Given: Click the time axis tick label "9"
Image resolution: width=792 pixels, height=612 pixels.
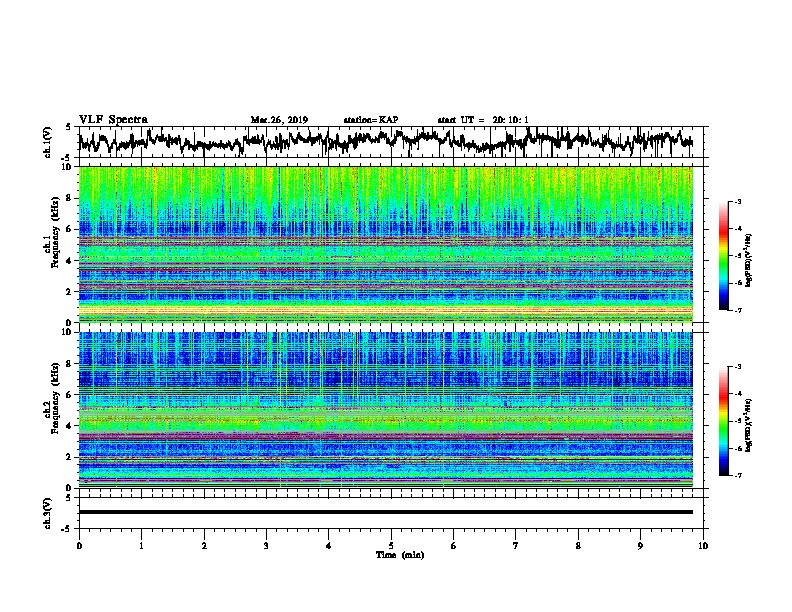Looking at the screenshot, I should [640, 546].
